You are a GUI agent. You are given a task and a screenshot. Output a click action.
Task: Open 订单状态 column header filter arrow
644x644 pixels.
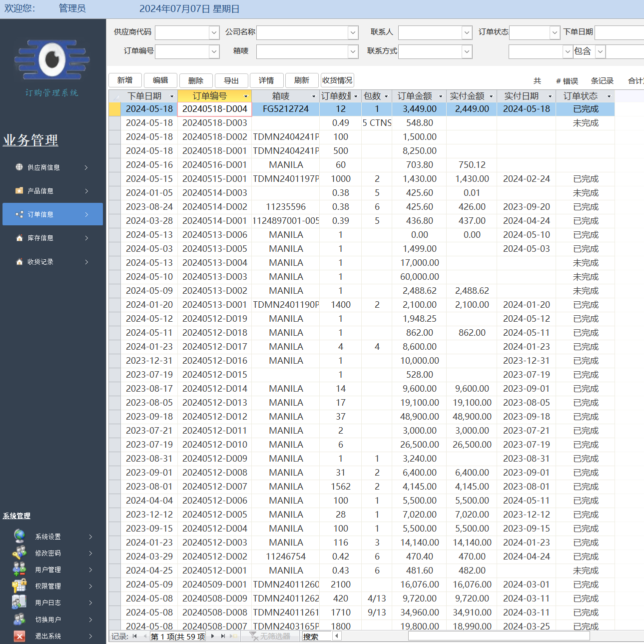[609, 96]
